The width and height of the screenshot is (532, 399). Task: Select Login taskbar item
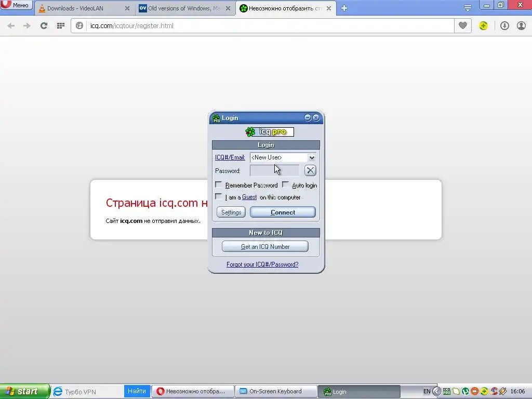coord(358,392)
